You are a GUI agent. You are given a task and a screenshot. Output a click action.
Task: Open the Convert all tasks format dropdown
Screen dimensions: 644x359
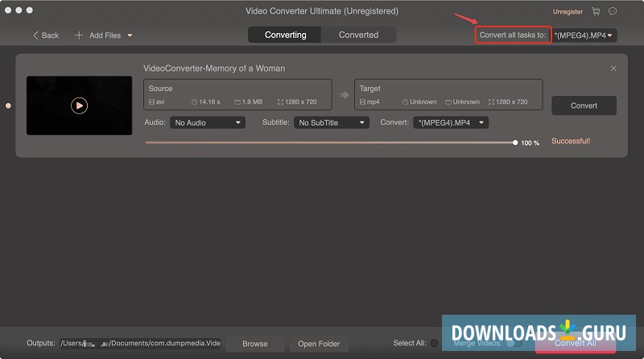click(x=584, y=35)
